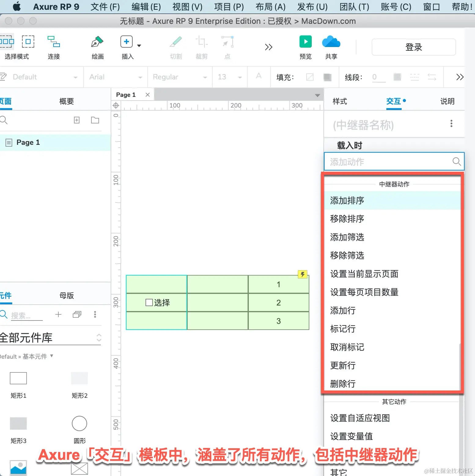Expand the main toolbar overflow chevrons
The image size is (475, 476).
269,47
